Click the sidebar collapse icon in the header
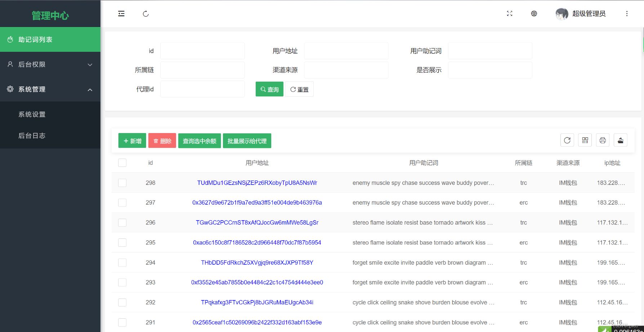 pyautogui.click(x=121, y=13)
